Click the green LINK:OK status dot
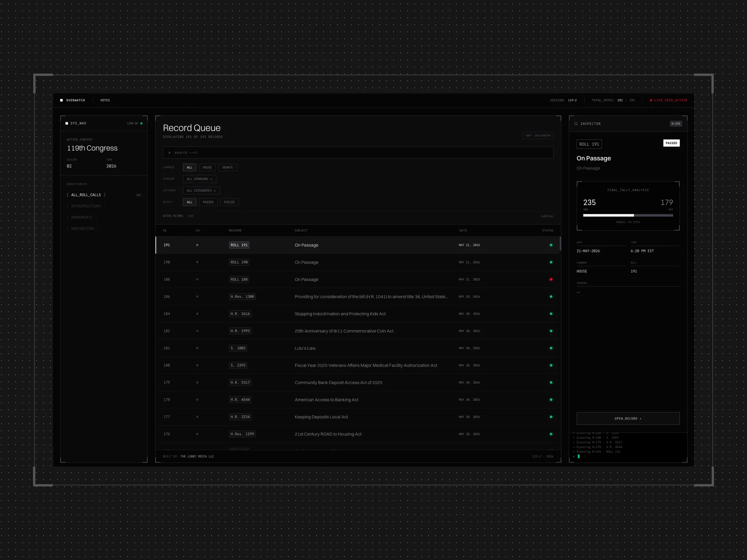Screen dimensions: 747x560 point(142,123)
